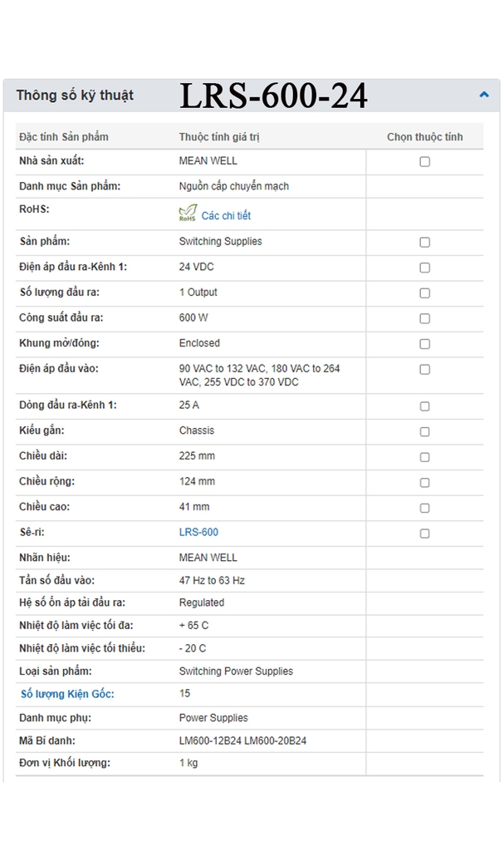This screenshot has height=851, width=504.
Task: Open the Các chi tiết RoHS link
Action: 226,216
